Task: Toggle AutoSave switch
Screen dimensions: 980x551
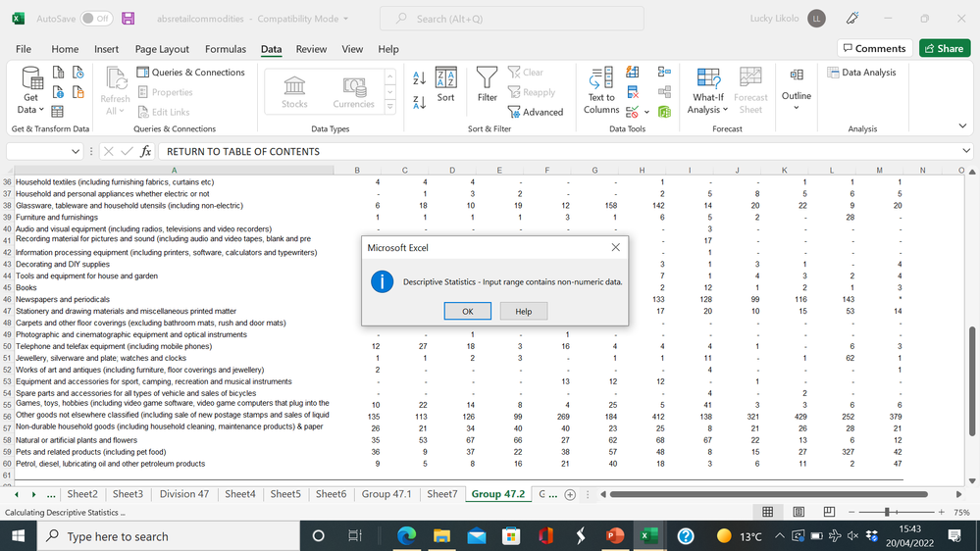Action: click(x=96, y=18)
